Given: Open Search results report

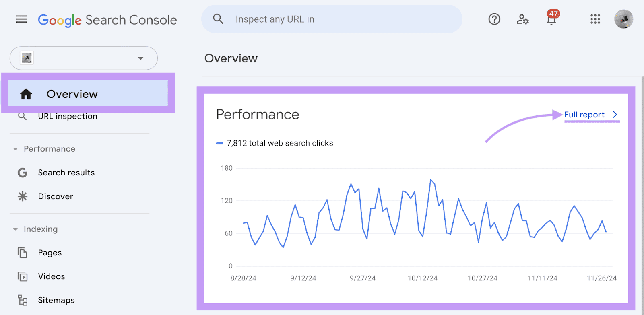Looking at the screenshot, I should pyautogui.click(x=66, y=173).
